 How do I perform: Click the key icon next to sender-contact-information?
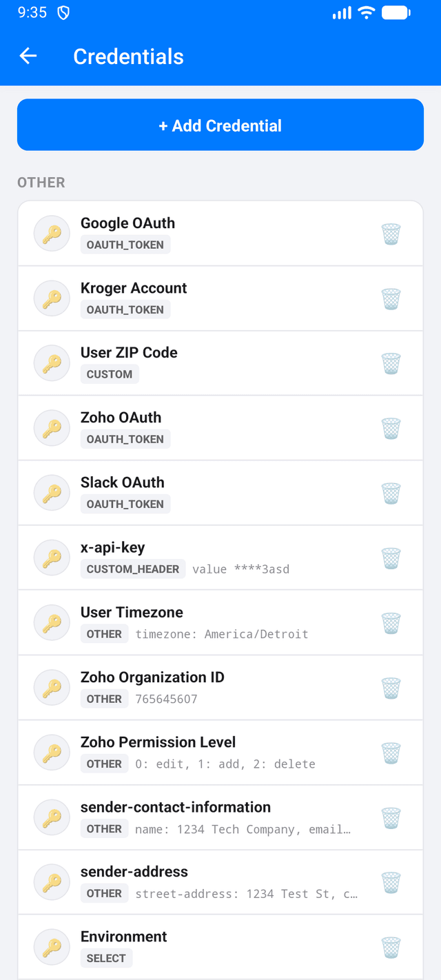point(52,817)
